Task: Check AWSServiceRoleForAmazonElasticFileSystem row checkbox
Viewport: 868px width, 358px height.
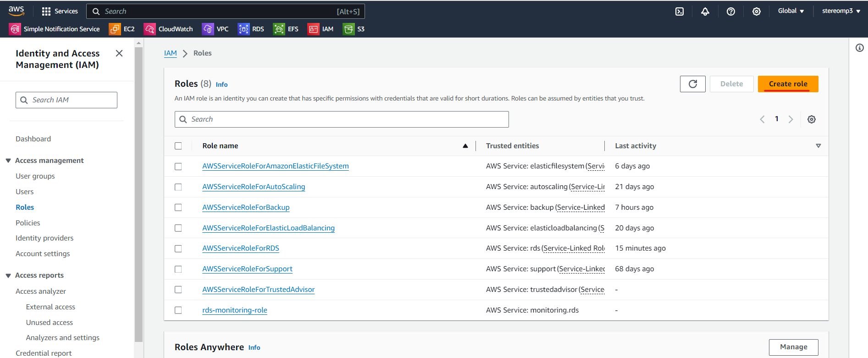Action: point(178,166)
